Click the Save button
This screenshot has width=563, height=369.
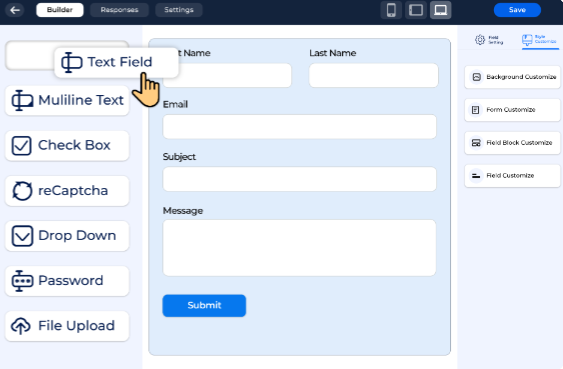point(517,10)
